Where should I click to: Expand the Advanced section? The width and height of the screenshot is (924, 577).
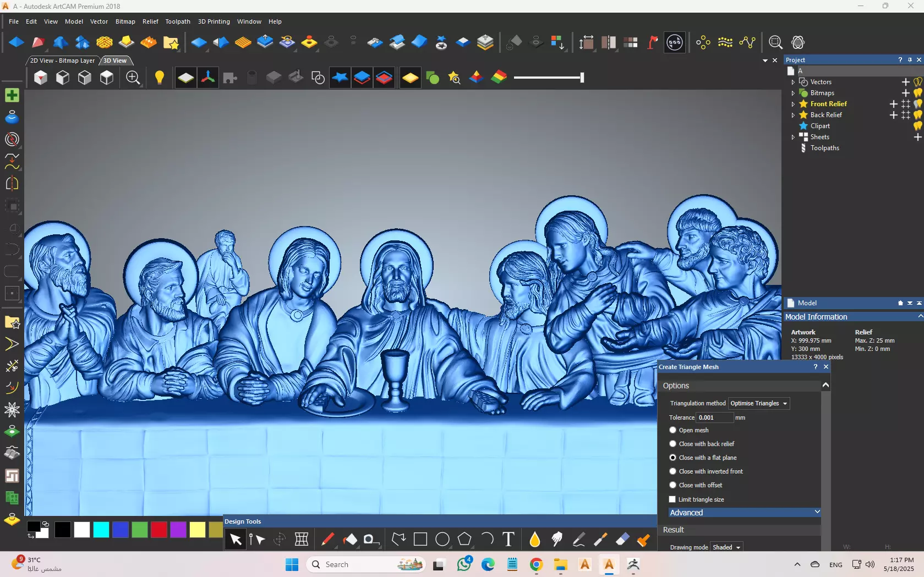coord(745,513)
